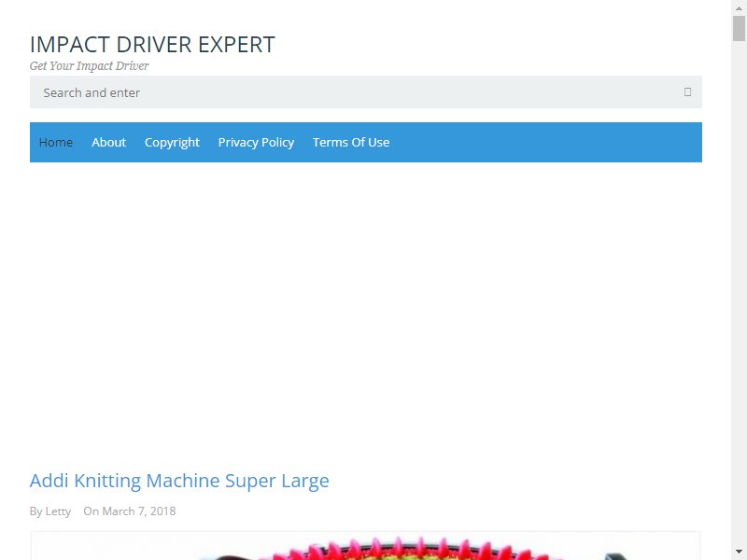Open the Terms Of Use page
Screen dimensions: 747x560
coord(351,143)
